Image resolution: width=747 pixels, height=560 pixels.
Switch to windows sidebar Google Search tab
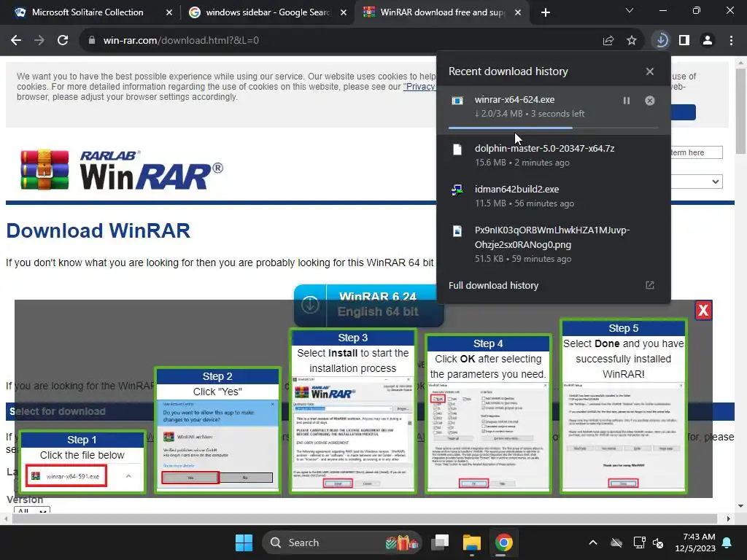click(267, 12)
